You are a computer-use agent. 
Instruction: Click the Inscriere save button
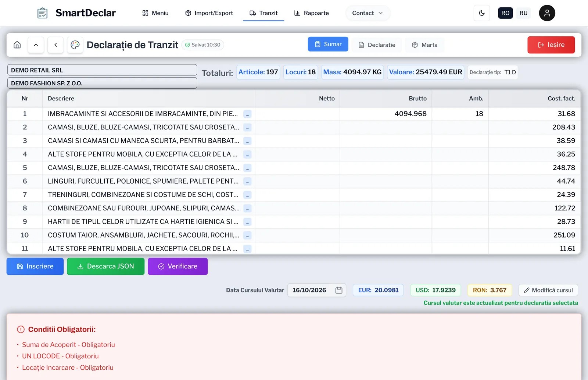35,266
